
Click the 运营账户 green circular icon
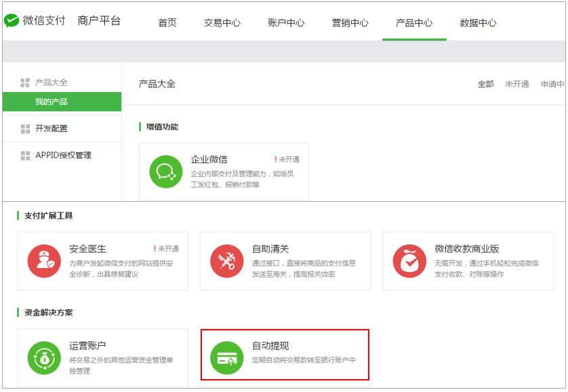(44, 357)
